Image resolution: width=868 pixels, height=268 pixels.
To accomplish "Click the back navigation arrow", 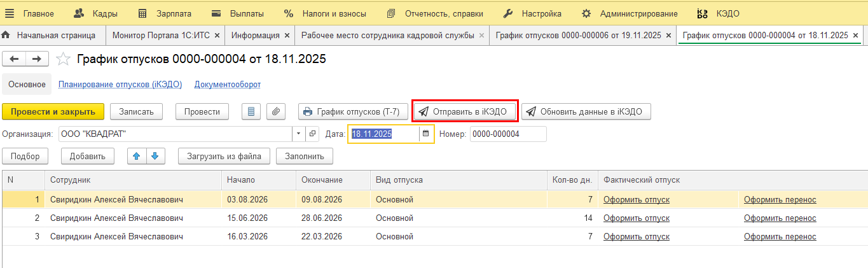I will click(x=14, y=59).
